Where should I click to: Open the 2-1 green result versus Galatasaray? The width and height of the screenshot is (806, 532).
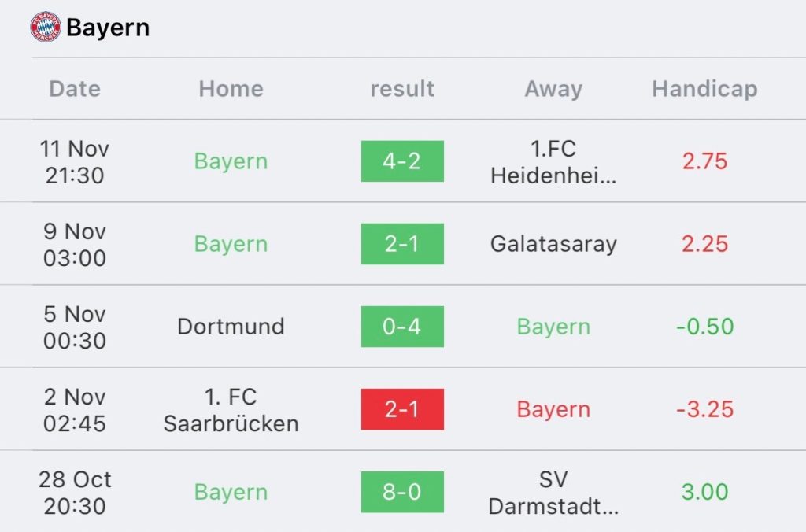click(x=402, y=244)
